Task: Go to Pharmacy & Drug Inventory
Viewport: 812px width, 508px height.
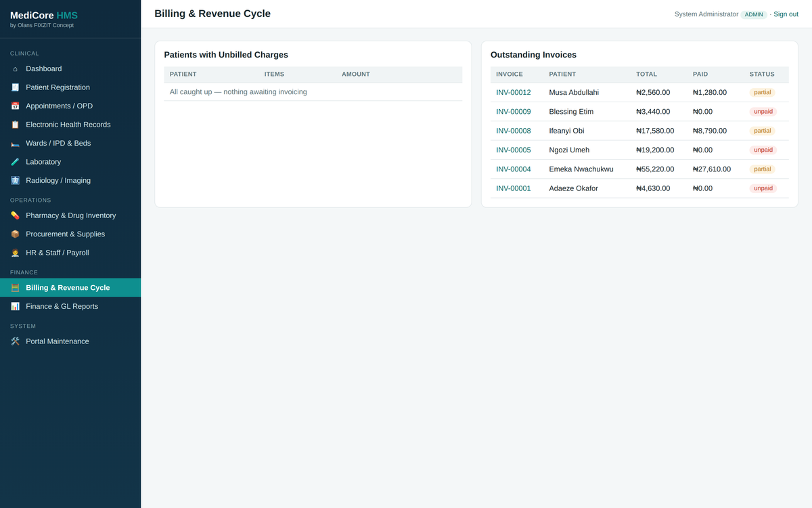Action: point(70,215)
